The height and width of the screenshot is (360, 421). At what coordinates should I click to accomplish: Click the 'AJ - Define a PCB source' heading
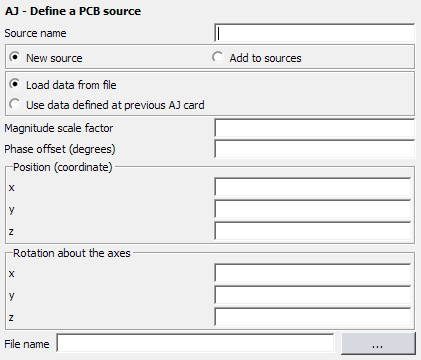pos(73,11)
